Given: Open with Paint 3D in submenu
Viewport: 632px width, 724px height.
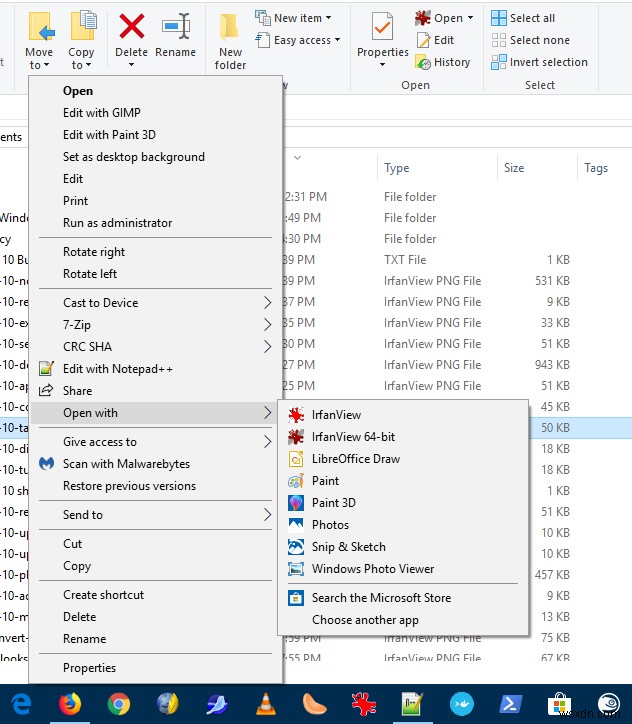Looking at the screenshot, I should [403, 503].
